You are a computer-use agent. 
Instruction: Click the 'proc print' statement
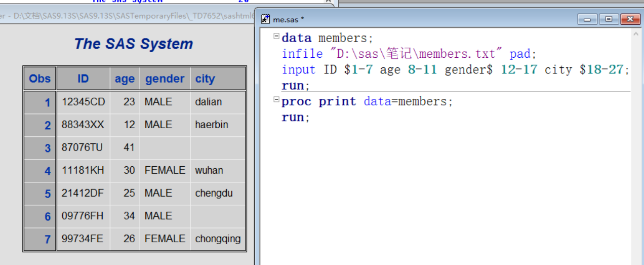click(x=318, y=101)
